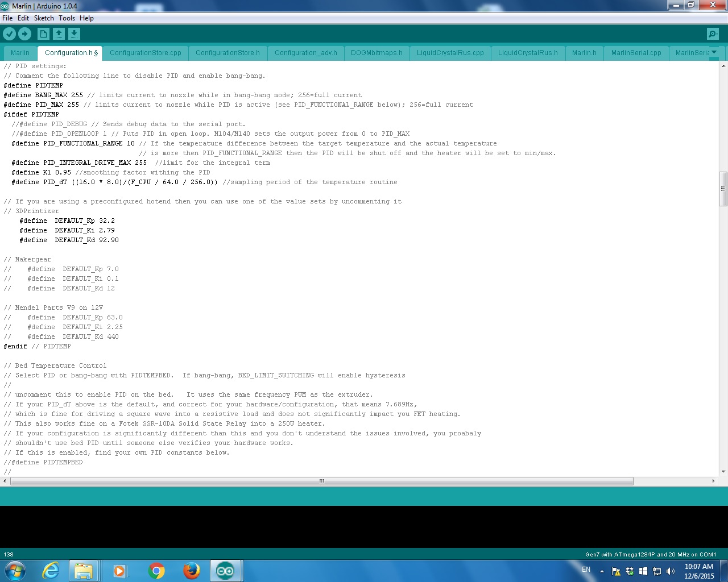Click the Verify sketch checkmark icon
728x582 pixels.
click(x=10, y=34)
